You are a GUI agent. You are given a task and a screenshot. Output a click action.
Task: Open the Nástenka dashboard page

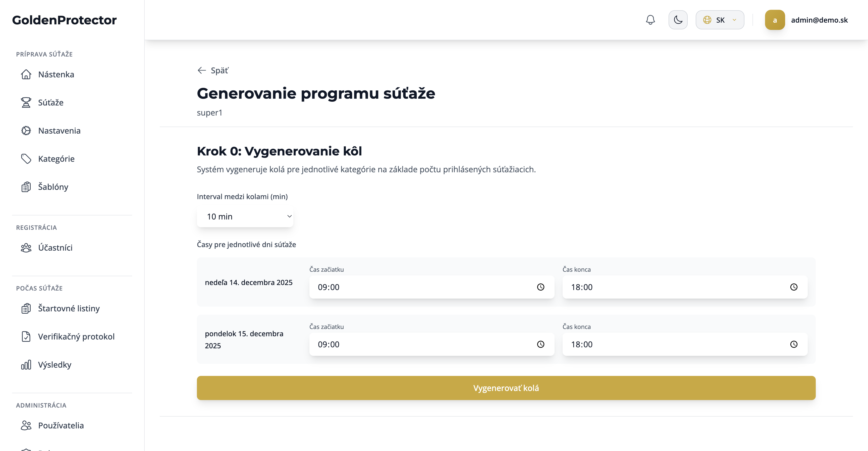[x=56, y=74]
